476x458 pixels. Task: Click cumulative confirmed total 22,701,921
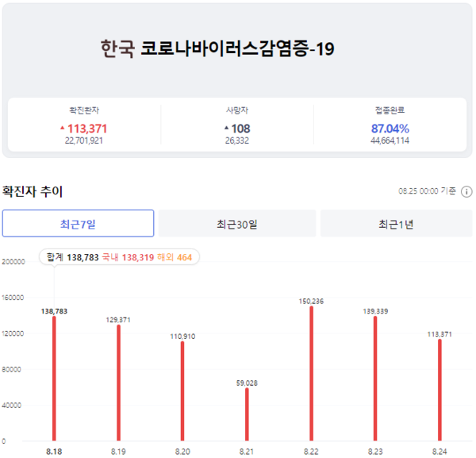(84, 140)
